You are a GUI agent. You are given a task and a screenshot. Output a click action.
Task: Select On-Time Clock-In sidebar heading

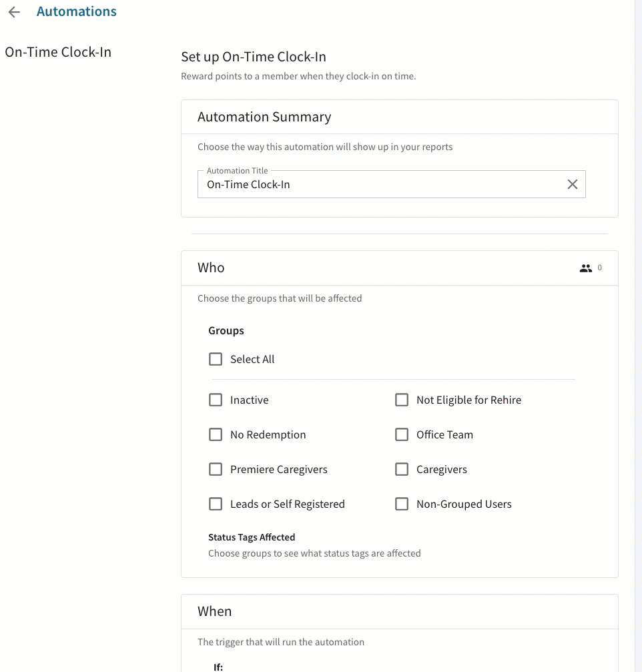pos(58,52)
